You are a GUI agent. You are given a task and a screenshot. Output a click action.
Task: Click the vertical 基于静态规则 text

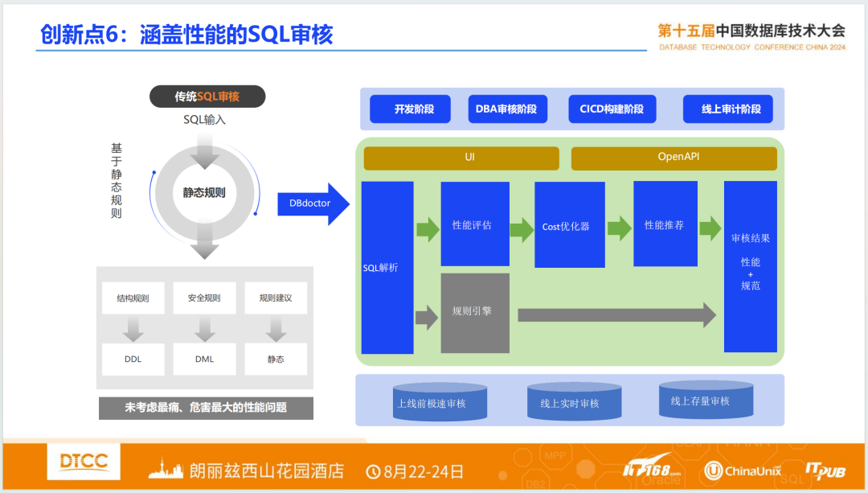pos(117,181)
